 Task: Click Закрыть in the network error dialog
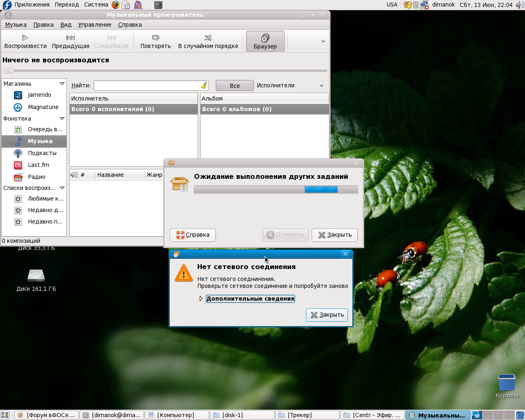click(x=327, y=315)
